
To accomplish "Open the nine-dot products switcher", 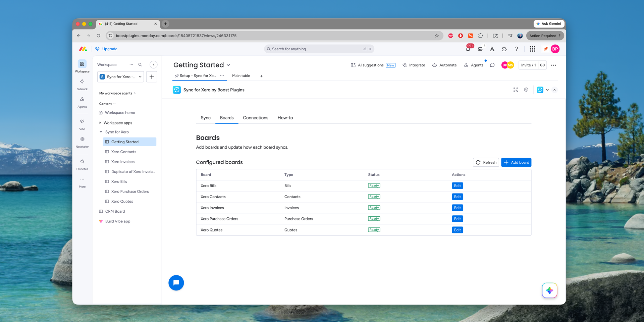I will pyautogui.click(x=532, y=49).
